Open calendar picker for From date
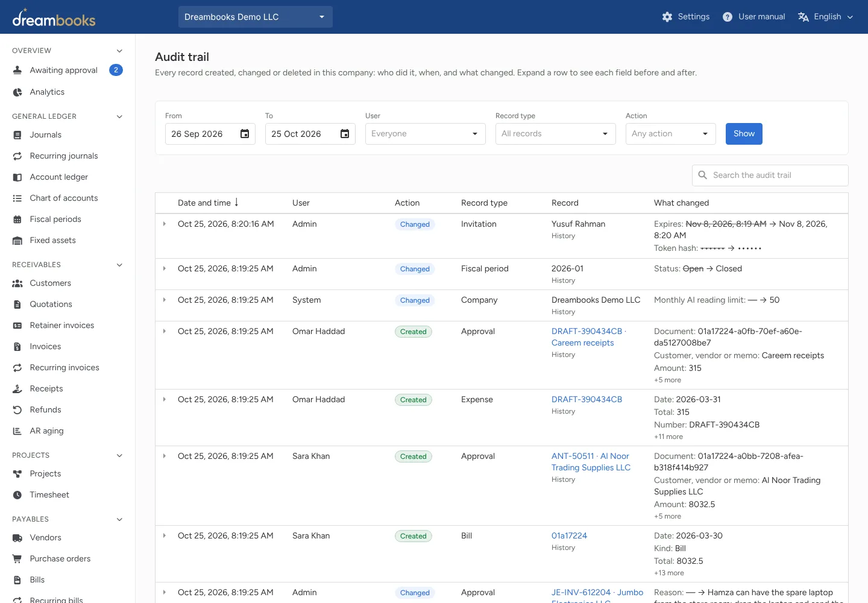This screenshot has height=603, width=868. click(x=245, y=134)
